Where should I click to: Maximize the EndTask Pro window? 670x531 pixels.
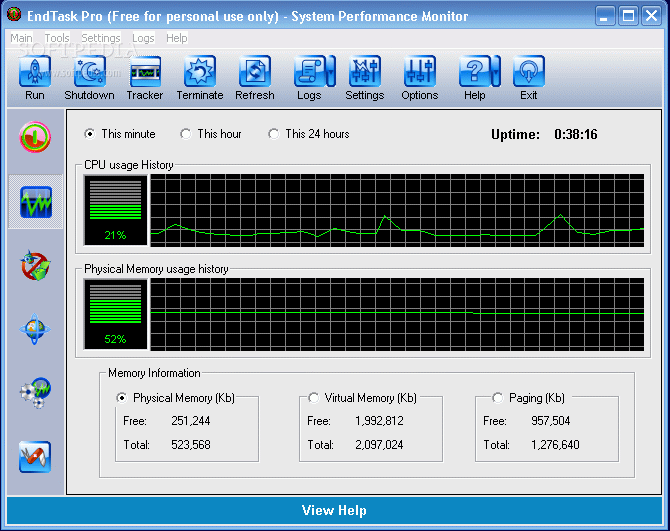[x=628, y=16]
